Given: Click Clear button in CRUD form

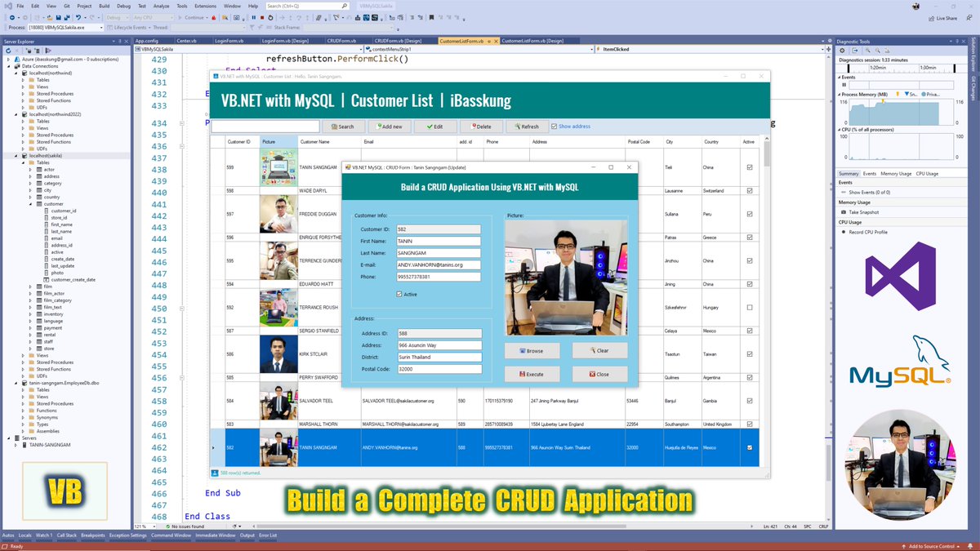Looking at the screenshot, I should click(599, 351).
